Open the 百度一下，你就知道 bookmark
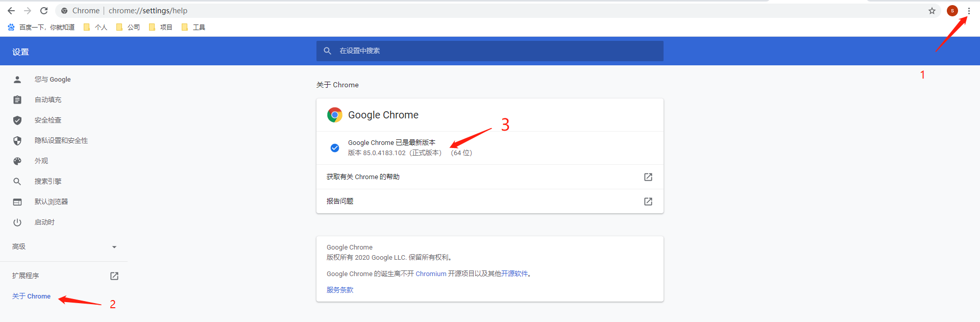Viewport: 980px width, 322px height. click(41, 27)
